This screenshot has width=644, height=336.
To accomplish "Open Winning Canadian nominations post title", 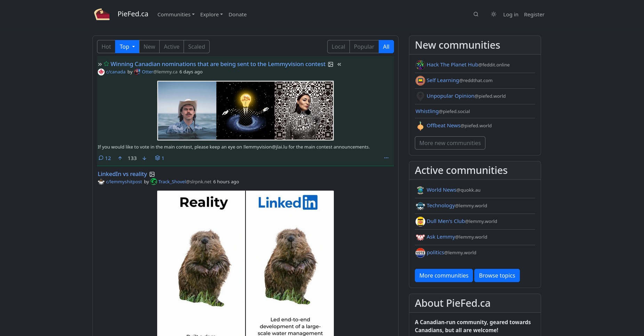I will tap(218, 64).
